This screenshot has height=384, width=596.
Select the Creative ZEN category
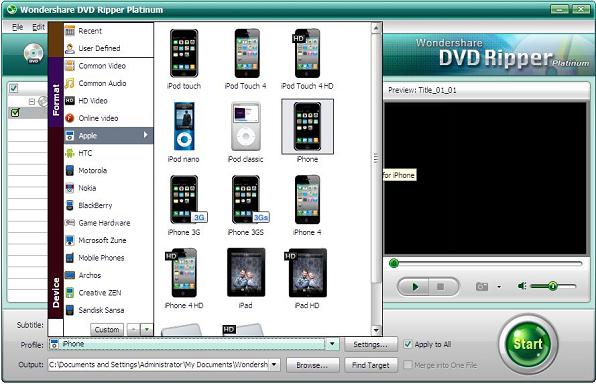click(x=108, y=293)
